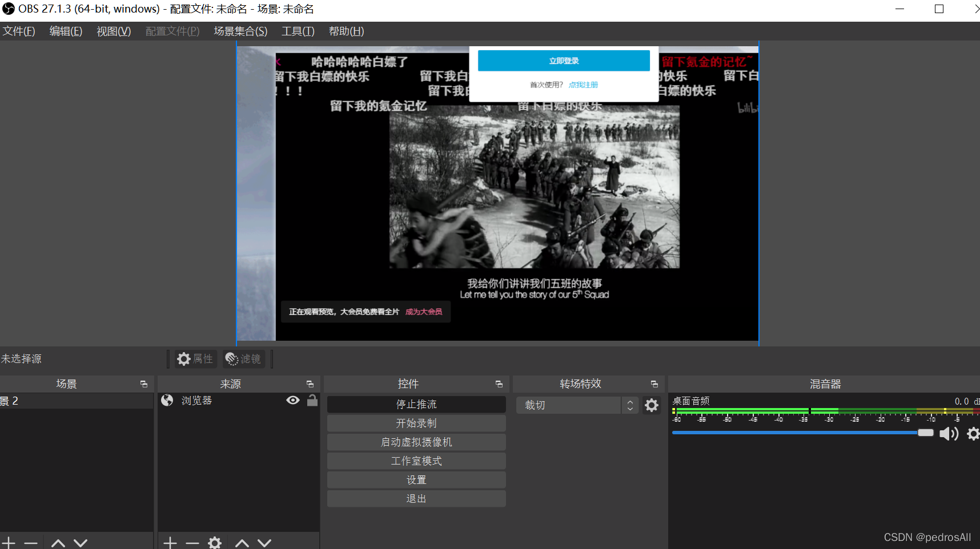Open the 裁切 transition dropdown
This screenshot has height=549, width=980.
pyautogui.click(x=569, y=405)
